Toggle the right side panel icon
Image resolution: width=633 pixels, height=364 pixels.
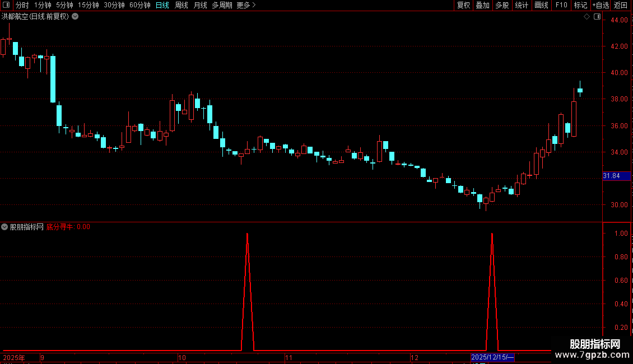pos(597,17)
